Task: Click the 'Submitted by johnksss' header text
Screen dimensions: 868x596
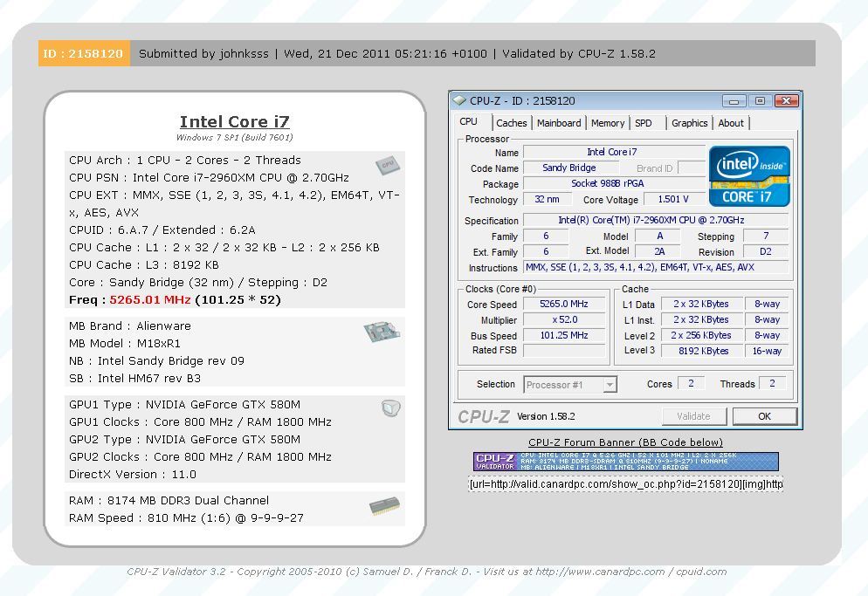Action: pos(203,54)
